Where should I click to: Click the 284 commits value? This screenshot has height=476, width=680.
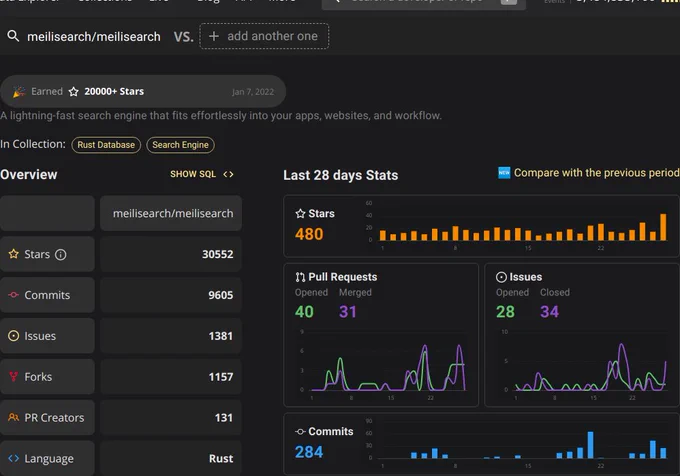pyautogui.click(x=309, y=452)
